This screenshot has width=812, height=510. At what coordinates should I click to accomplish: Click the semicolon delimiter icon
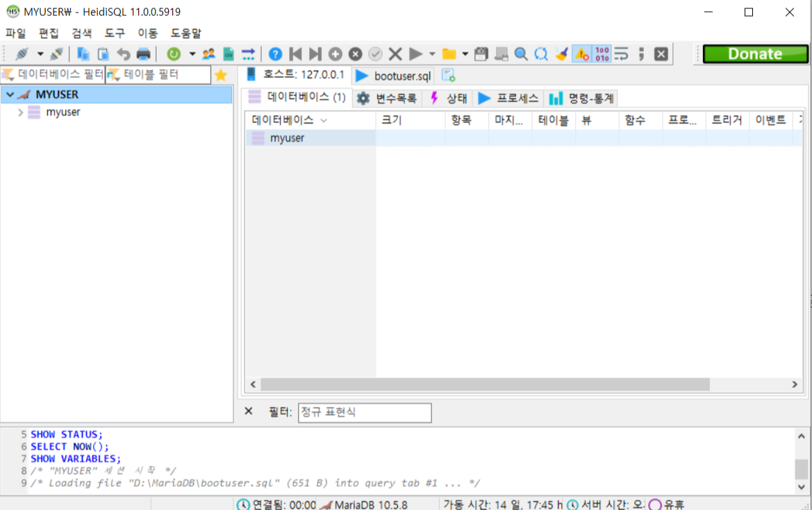click(x=641, y=54)
